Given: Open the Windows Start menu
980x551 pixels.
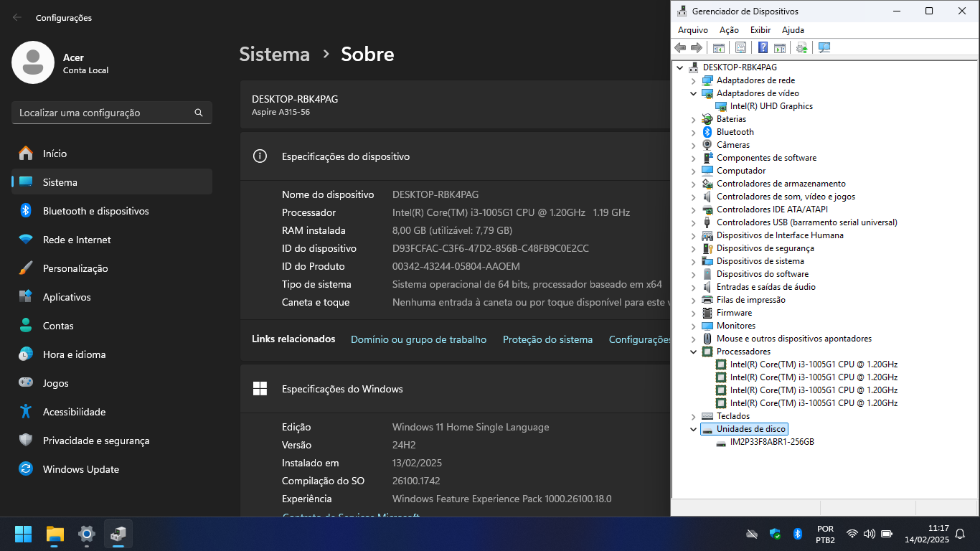Looking at the screenshot, I should tap(24, 534).
